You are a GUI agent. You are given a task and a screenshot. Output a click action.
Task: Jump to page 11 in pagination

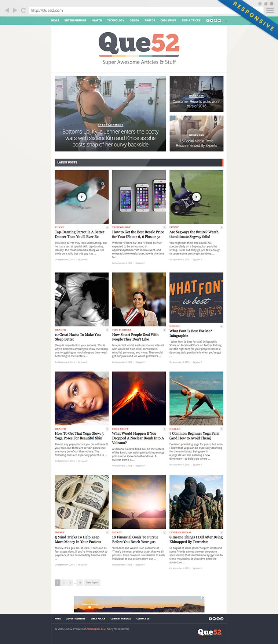80,583
